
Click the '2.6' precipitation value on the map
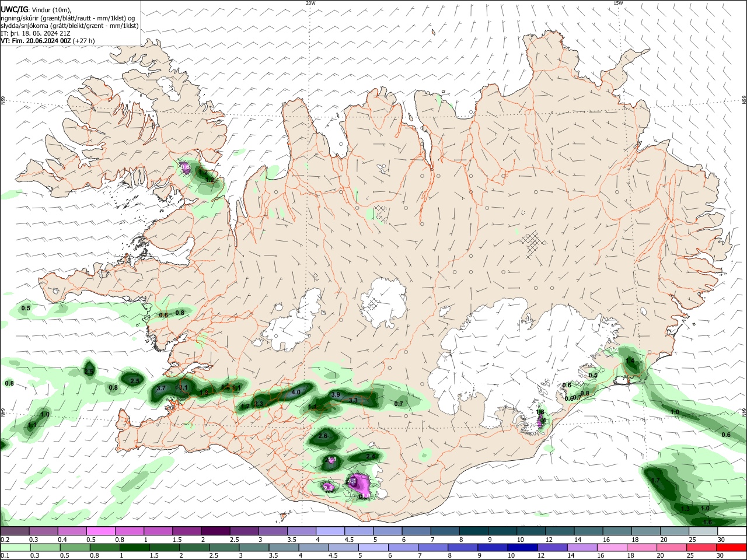(323, 436)
